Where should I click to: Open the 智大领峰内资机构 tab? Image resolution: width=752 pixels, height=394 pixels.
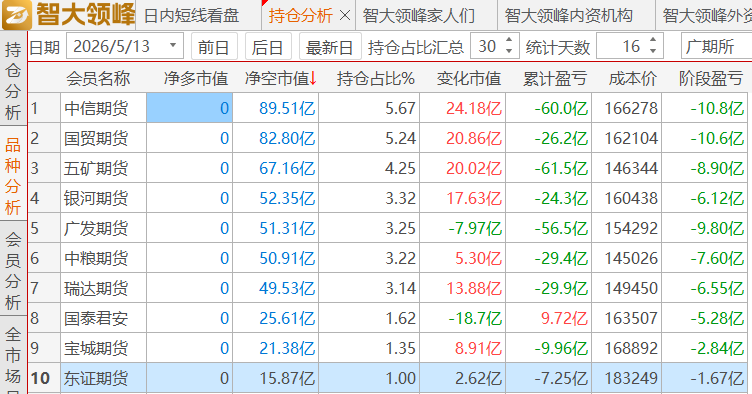(568, 16)
